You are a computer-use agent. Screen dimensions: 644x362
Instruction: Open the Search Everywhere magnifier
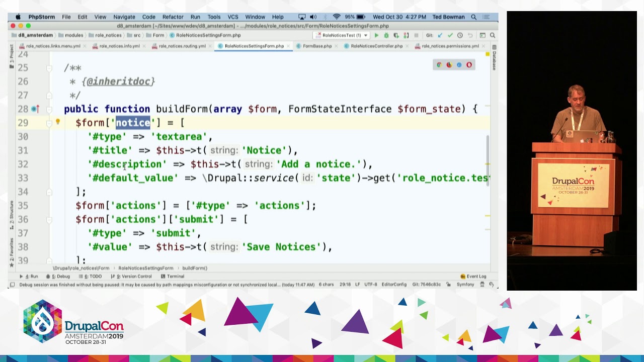[x=493, y=35]
